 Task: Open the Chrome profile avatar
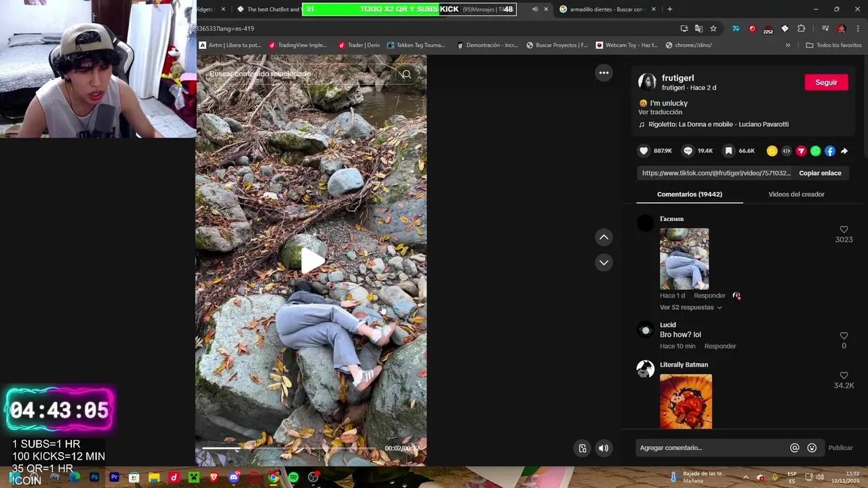pos(842,28)
